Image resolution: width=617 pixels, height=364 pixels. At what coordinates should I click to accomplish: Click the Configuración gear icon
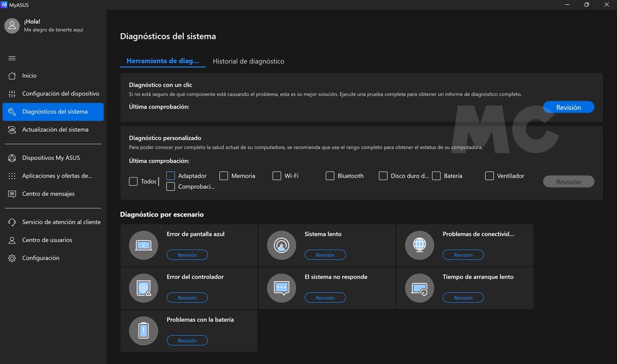[x=12, y=258]
